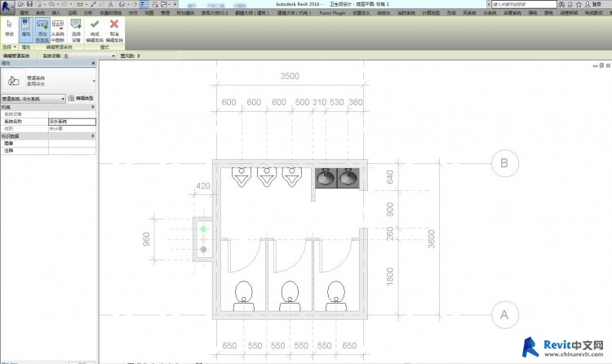This screenshot has width=612, height=364.
Task: Click the binoculars search icon
Action: [561, 4]
